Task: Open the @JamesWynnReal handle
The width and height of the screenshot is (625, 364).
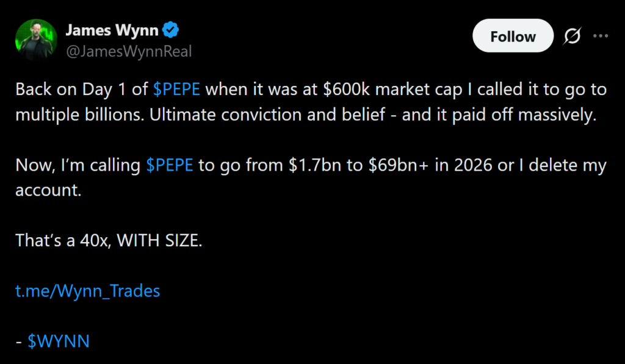Action: pos(129,51)
